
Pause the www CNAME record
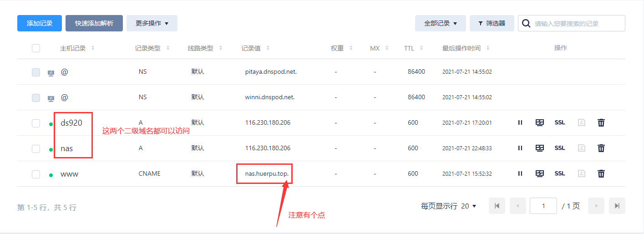[520, 173]
